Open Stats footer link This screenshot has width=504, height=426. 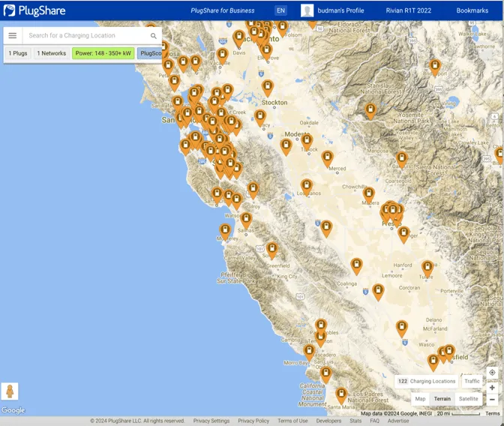click(355, 421)
